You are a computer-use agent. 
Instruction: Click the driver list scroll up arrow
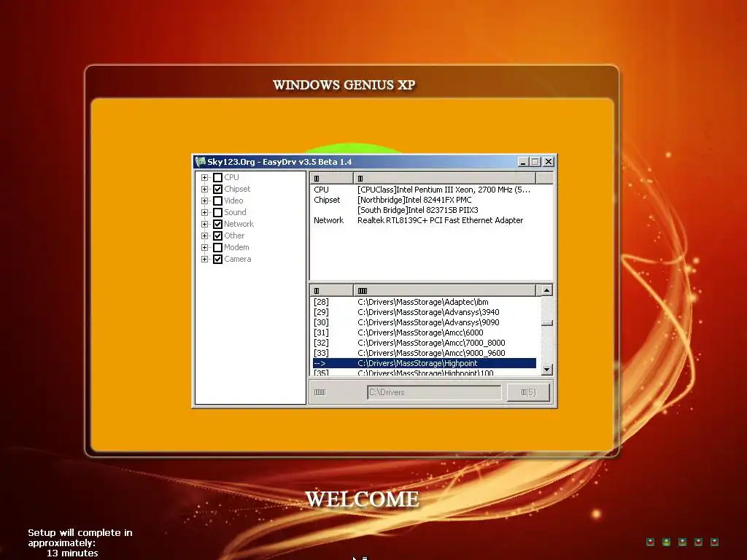547,290
